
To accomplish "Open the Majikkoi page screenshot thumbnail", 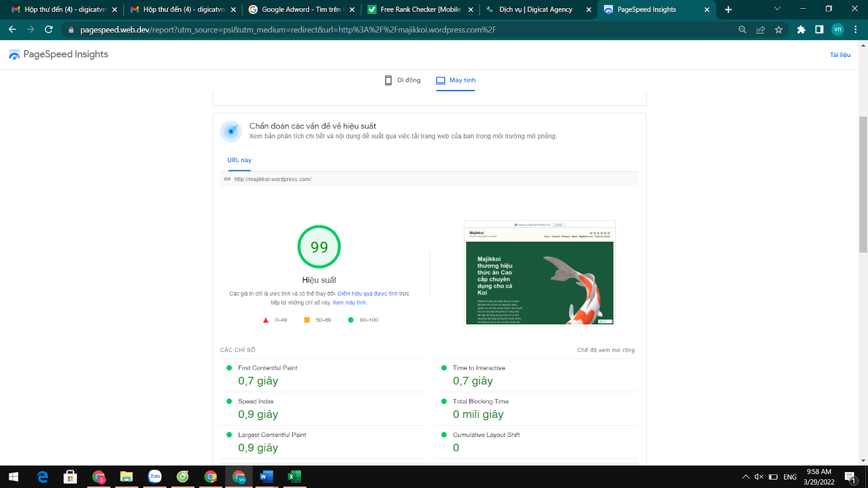I will [x=540, y=273].
